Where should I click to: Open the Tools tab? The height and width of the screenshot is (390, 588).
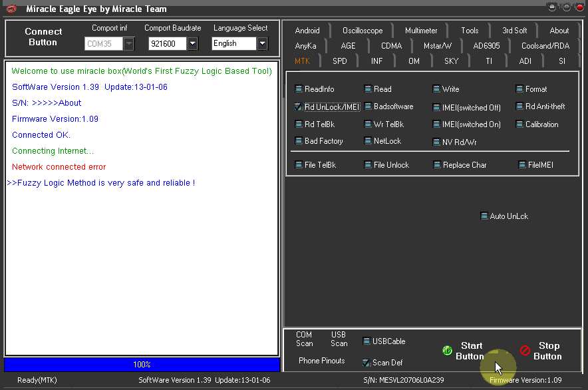(470, 31)
